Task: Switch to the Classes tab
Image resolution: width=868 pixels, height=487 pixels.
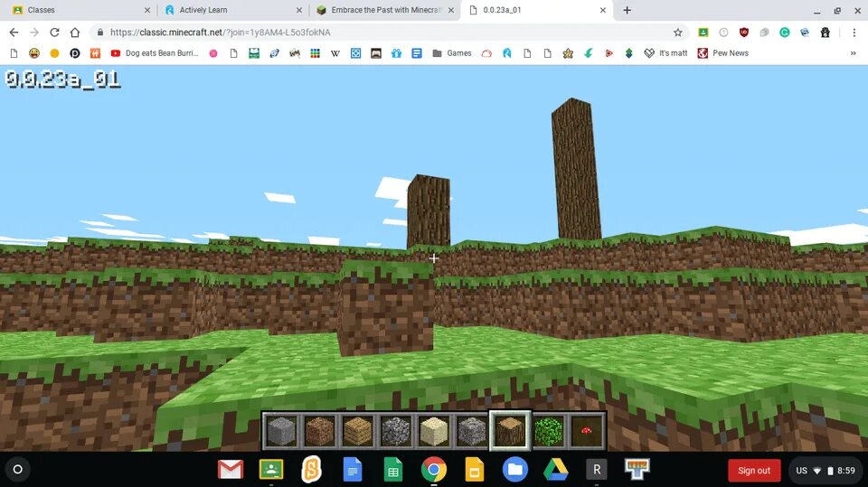Action: 80,10
